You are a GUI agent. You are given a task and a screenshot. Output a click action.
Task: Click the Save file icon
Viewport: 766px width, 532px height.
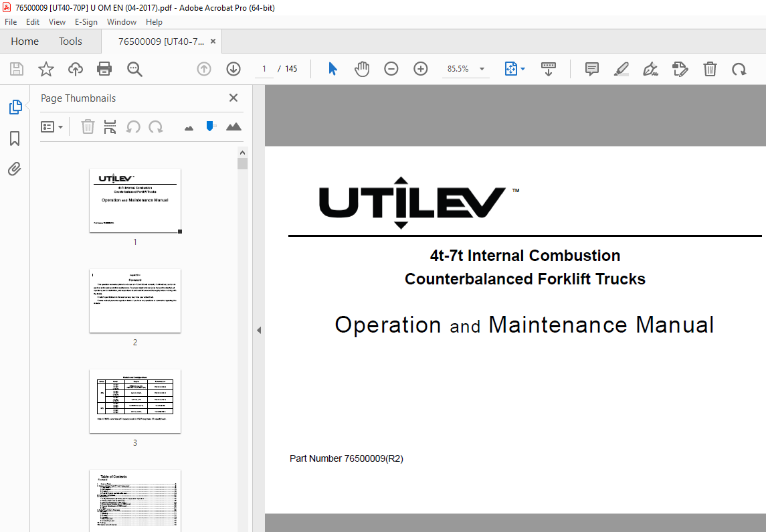17,69
